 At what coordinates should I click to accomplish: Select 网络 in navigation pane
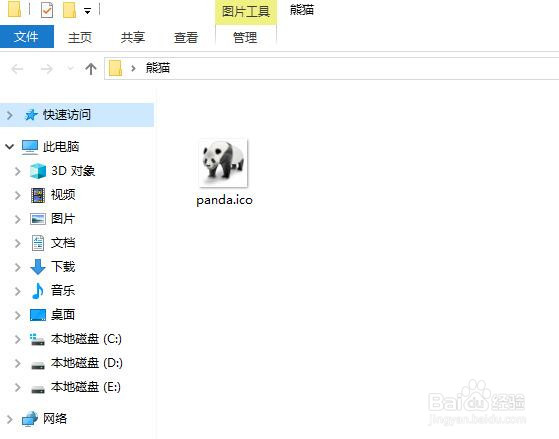pyautogui.click(x=55, y=419)
